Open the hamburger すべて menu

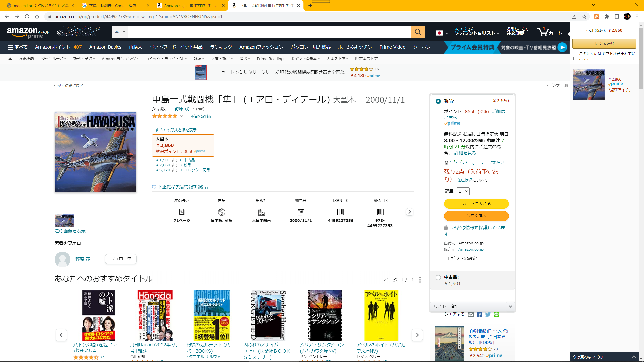coord(17,47)
